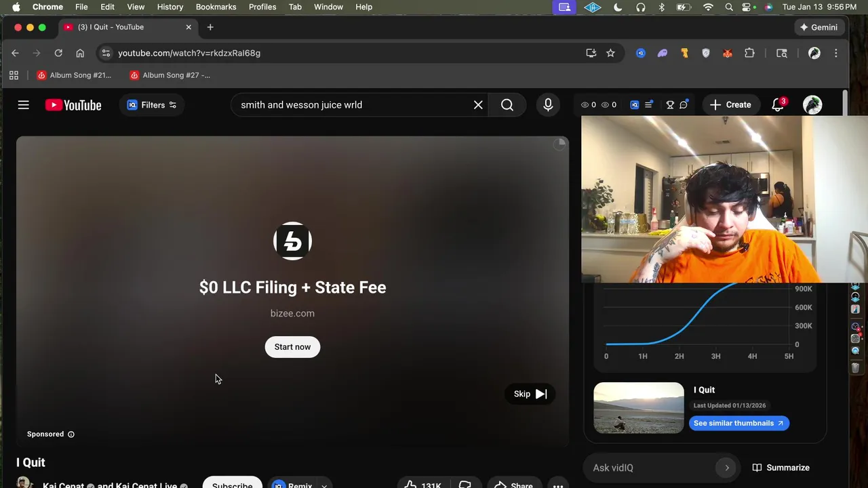868x488 pixels.
Task: View site information in address bar
Action: [x=106, y=53]
